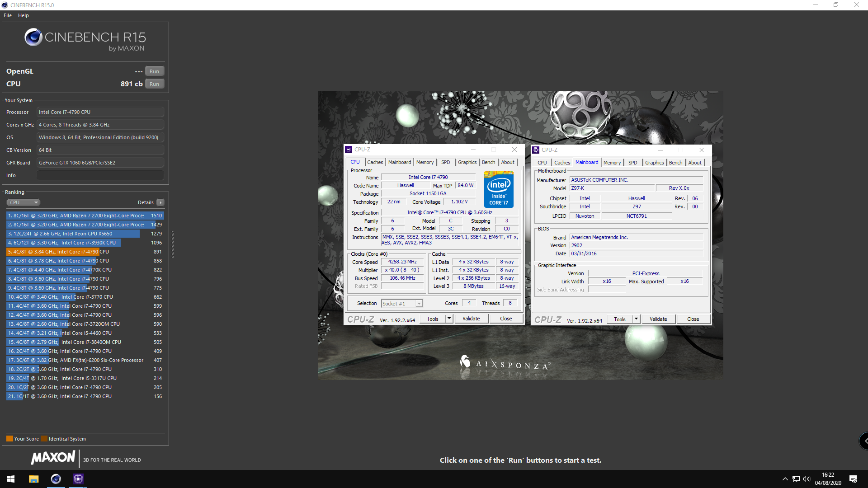Select the Intel Core i7-4770K ranking row
Viewport: 868px width, 488px height.
pos(85,270)
